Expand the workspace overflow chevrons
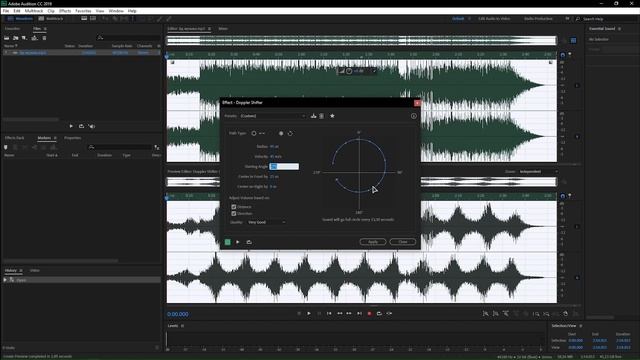Screen dimensions: 640x360 [x=567, y=19]
